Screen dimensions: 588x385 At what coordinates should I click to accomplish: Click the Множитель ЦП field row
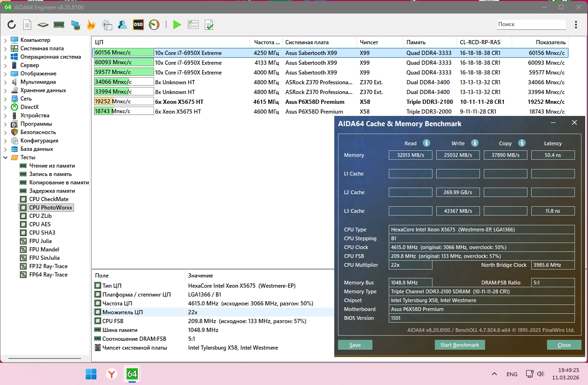[213, 312]
